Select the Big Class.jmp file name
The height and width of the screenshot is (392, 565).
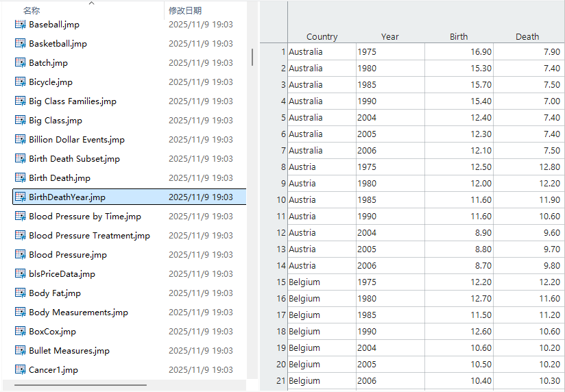(56, 121)
